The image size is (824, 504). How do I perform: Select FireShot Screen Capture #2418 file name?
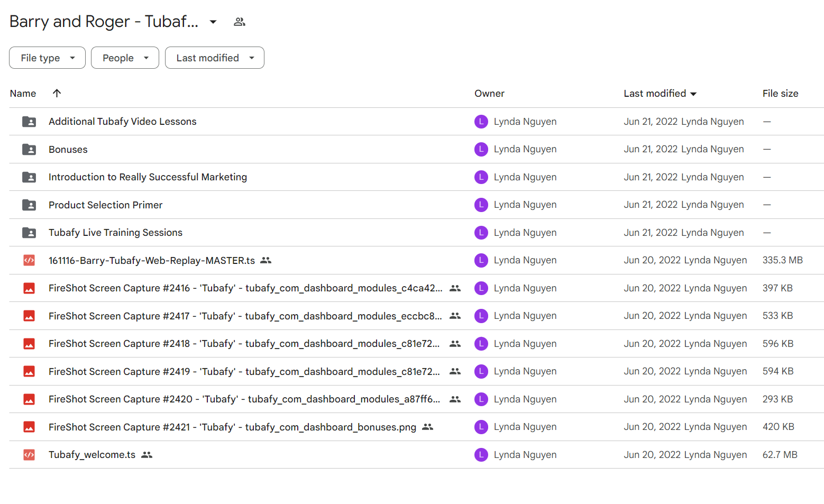tap(244, 344)
